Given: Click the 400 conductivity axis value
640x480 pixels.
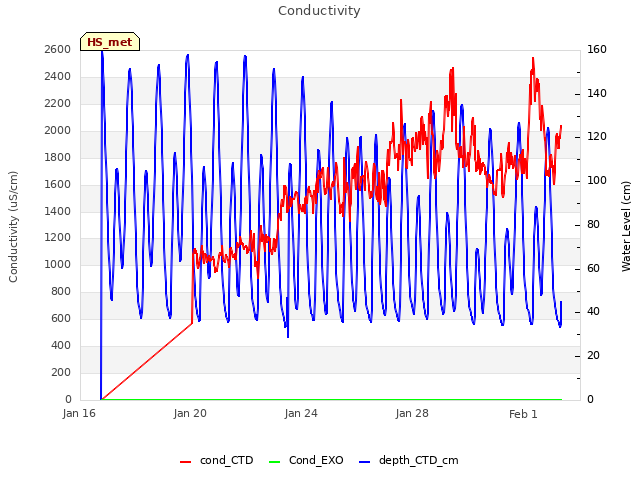Looking at the screenshot, I should pos(61,345).
